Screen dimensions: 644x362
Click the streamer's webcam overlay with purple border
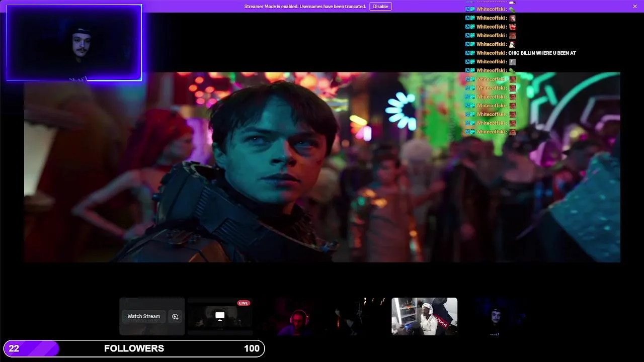coord(74,43)
